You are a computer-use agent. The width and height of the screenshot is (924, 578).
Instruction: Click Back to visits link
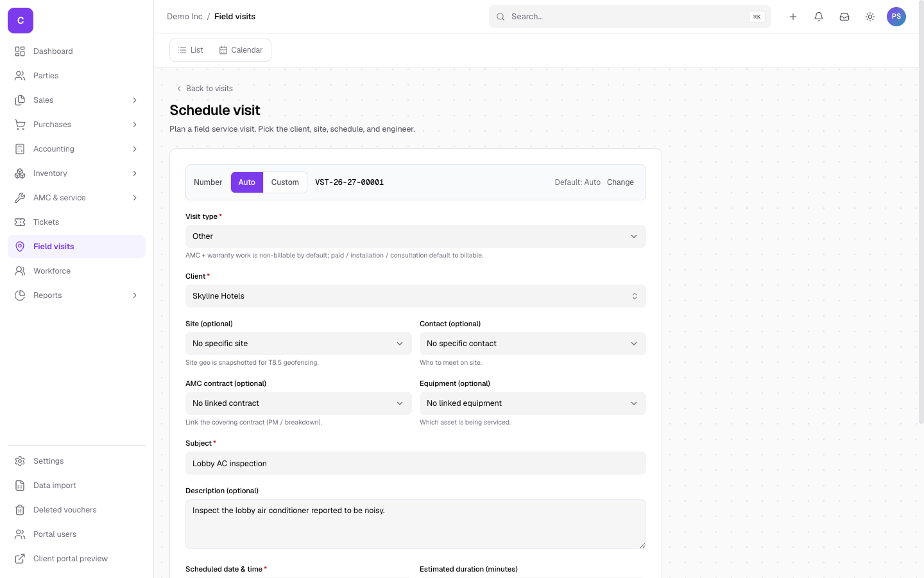coord(205,89)
